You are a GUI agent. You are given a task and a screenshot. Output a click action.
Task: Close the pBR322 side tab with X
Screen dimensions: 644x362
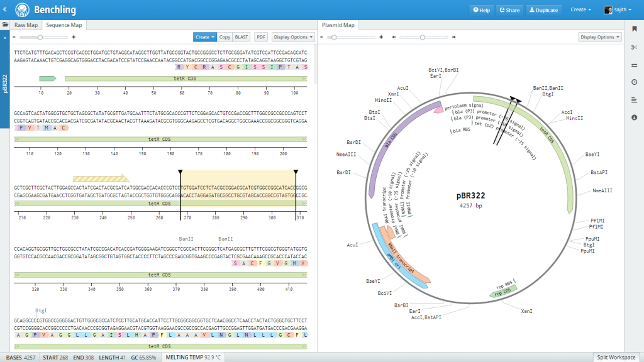point(5,38)
